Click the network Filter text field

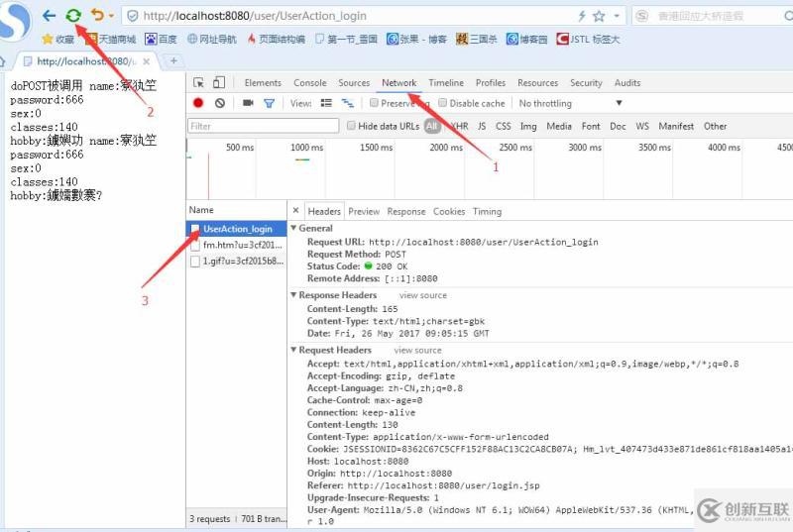(x=263, y=126)
